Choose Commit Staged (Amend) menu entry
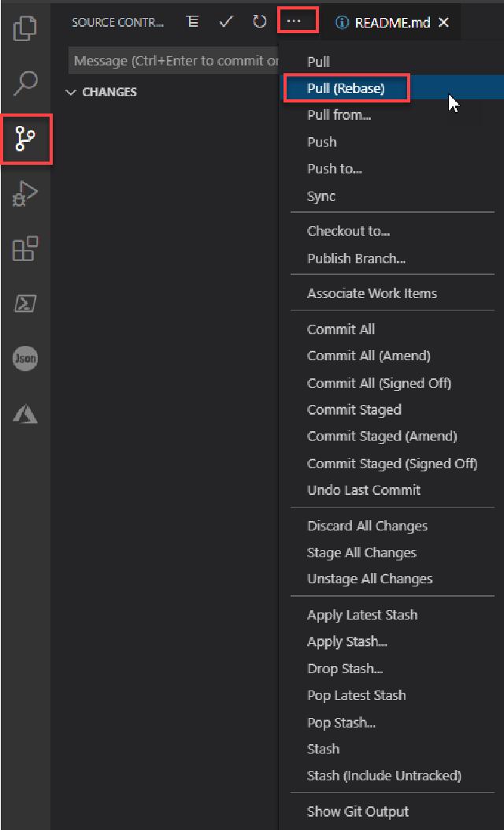 (x=382, y=437)
